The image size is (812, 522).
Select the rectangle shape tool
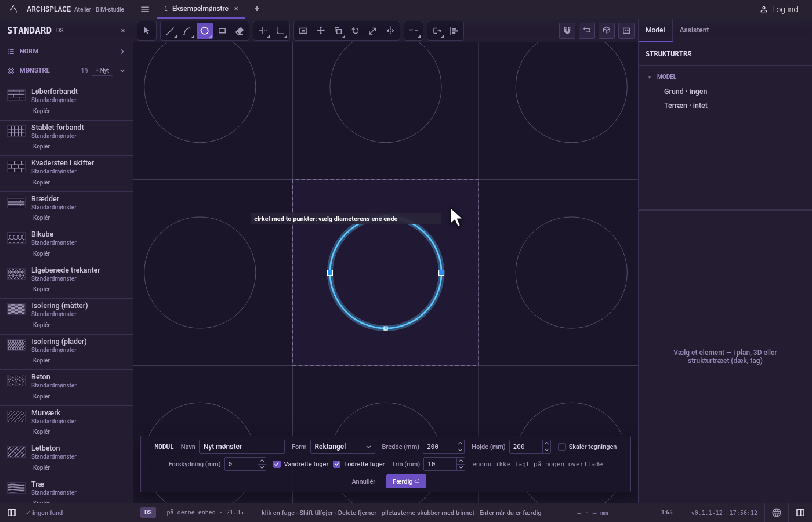click(222, 31)
